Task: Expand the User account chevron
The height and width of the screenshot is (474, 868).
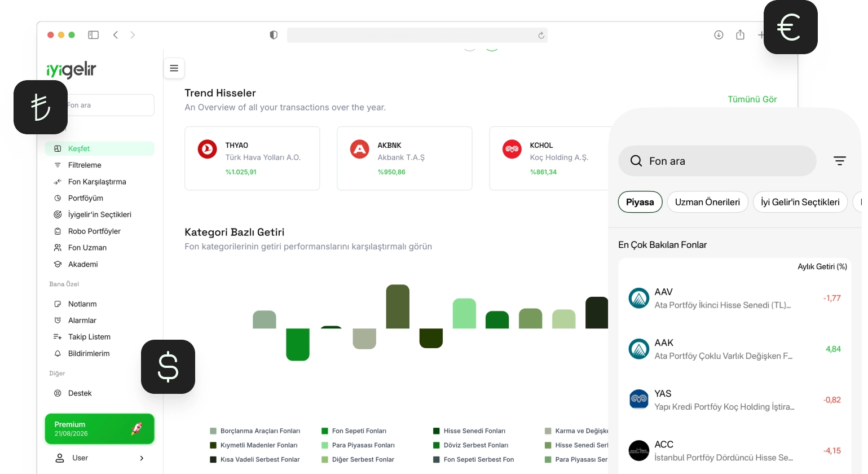Action: coord(142,458)
